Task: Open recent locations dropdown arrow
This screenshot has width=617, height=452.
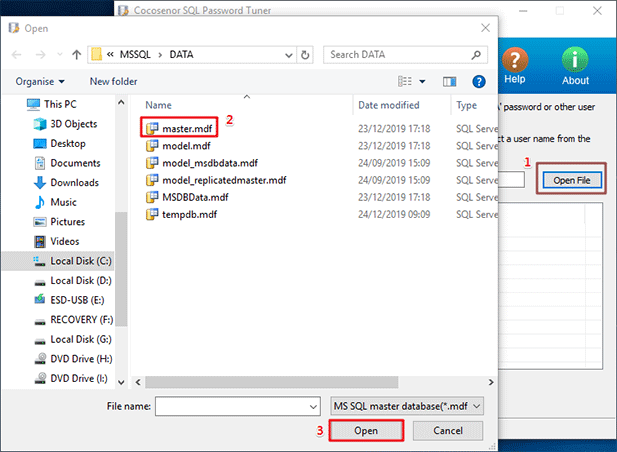Action: coord(60,55)
